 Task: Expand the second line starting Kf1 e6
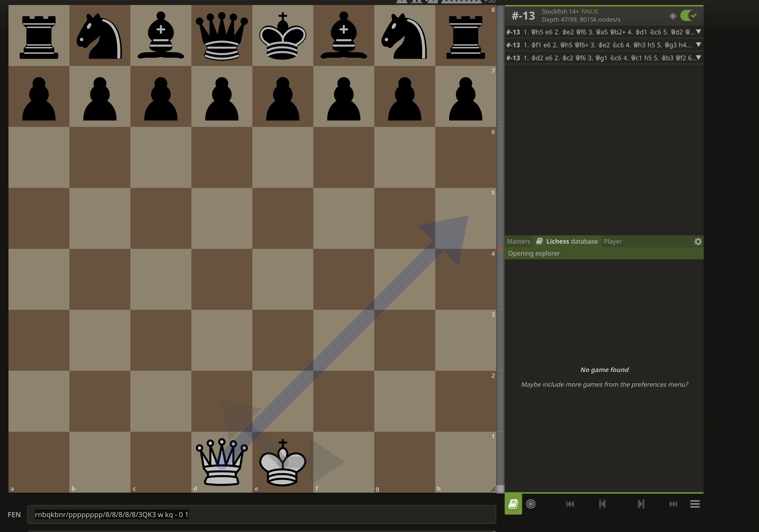(699, 45)
